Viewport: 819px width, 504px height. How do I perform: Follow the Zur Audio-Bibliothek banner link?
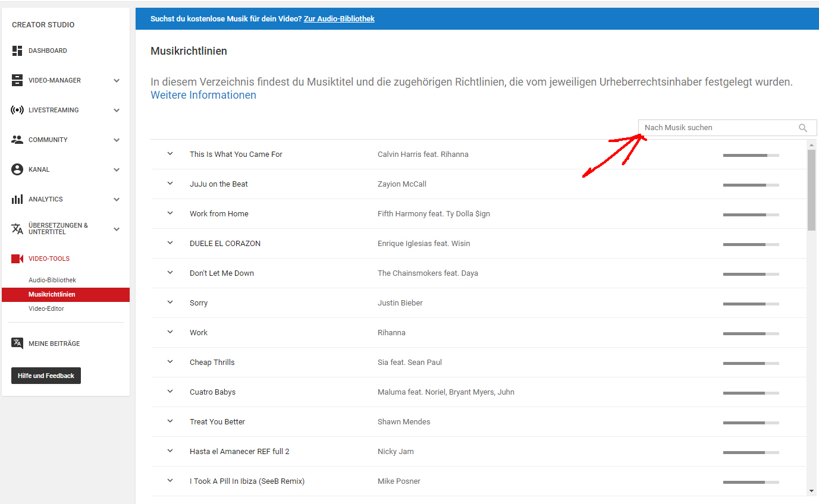click(x=339, y=19)
